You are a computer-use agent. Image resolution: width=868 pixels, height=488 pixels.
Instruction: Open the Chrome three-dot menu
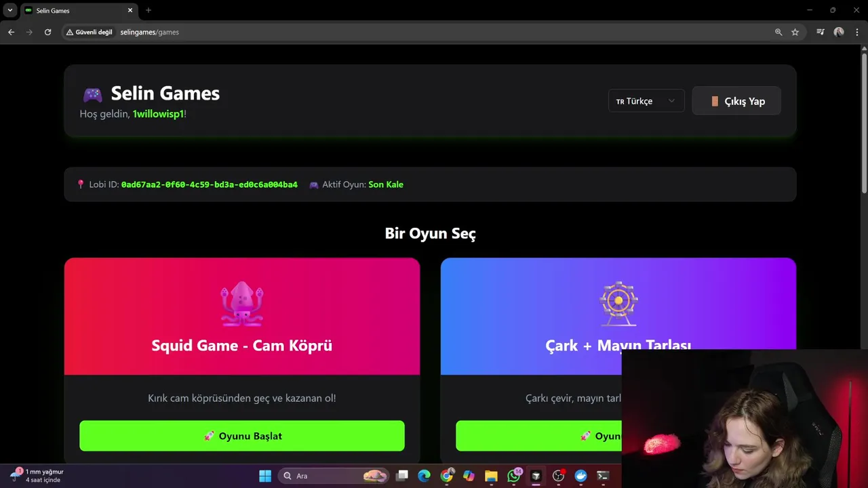(x=857, y=32)
